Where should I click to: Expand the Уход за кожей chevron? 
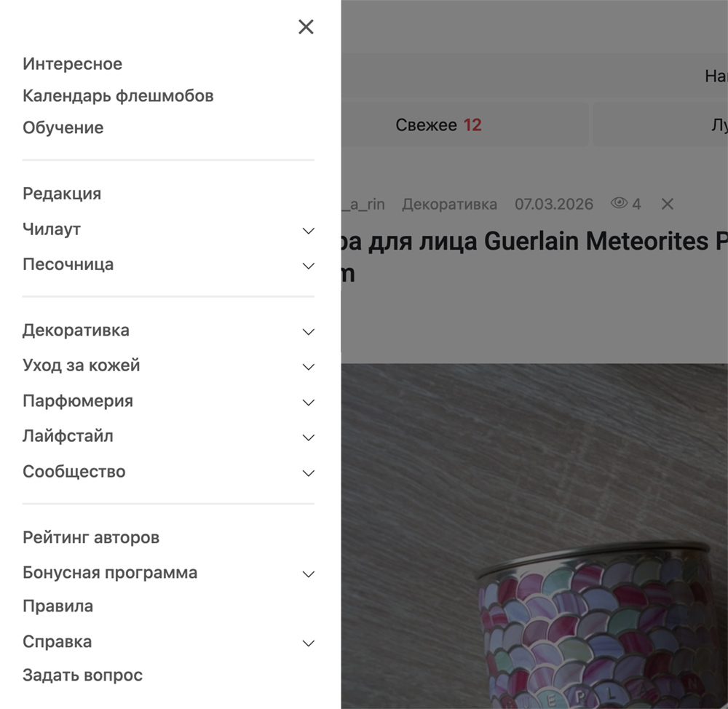[308, 367]
